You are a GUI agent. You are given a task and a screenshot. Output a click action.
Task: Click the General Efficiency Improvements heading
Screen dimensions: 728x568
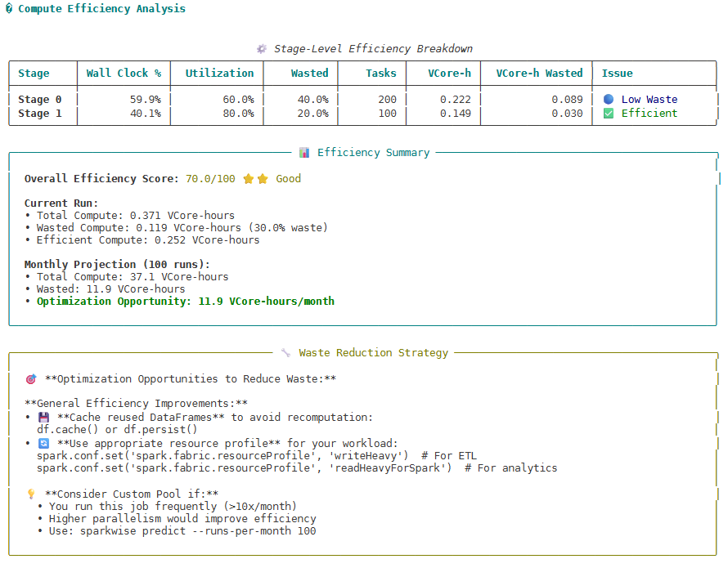[x=136, y=403]
